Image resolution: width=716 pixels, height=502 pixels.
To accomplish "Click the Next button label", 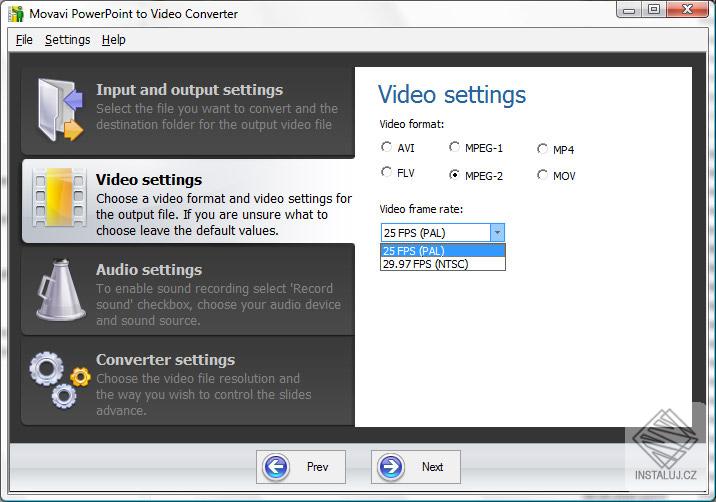I will [x=432, y=467].
